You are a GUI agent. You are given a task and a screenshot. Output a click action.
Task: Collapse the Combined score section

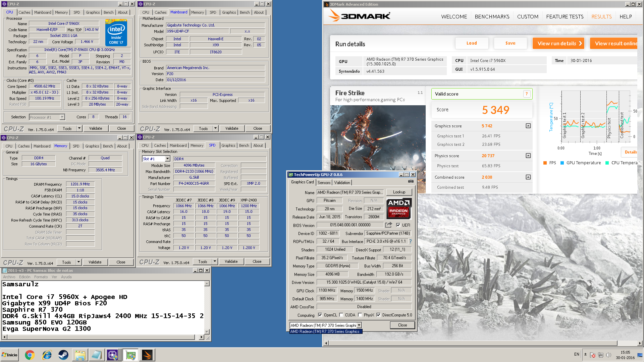(x=528, y=177)
